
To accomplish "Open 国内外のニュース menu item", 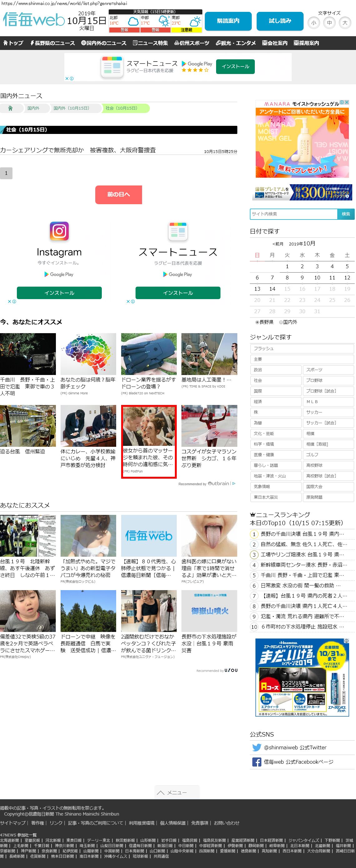I will (x=104, y=43).
